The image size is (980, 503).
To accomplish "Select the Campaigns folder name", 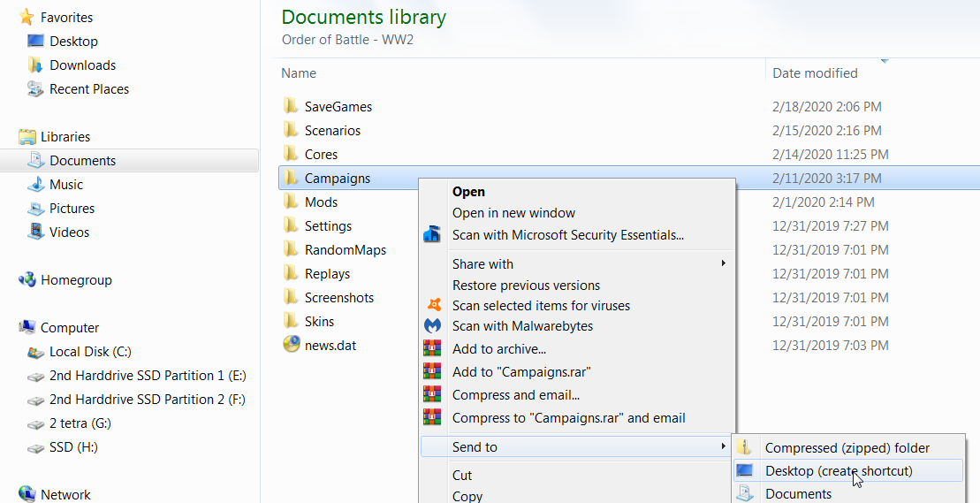I will [x=338, y=178].
